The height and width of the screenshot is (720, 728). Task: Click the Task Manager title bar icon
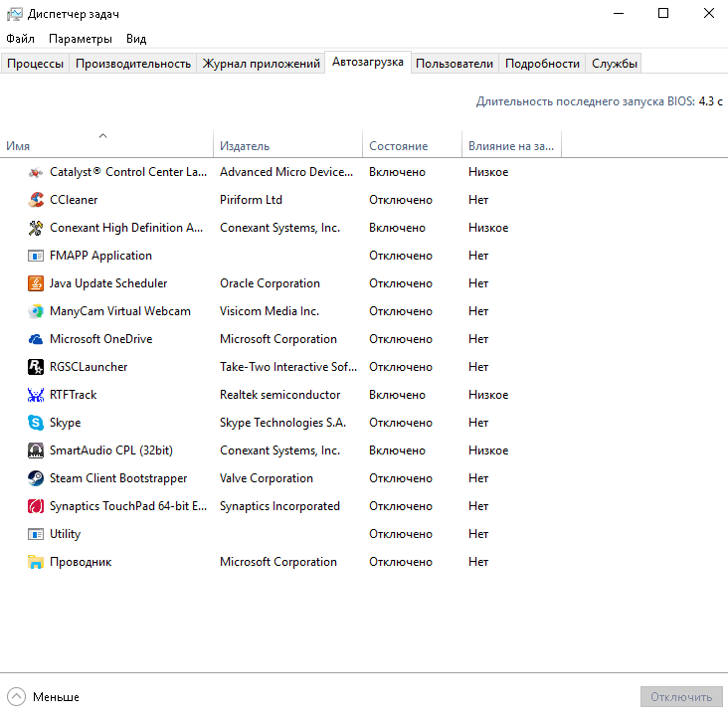(14, 14)
